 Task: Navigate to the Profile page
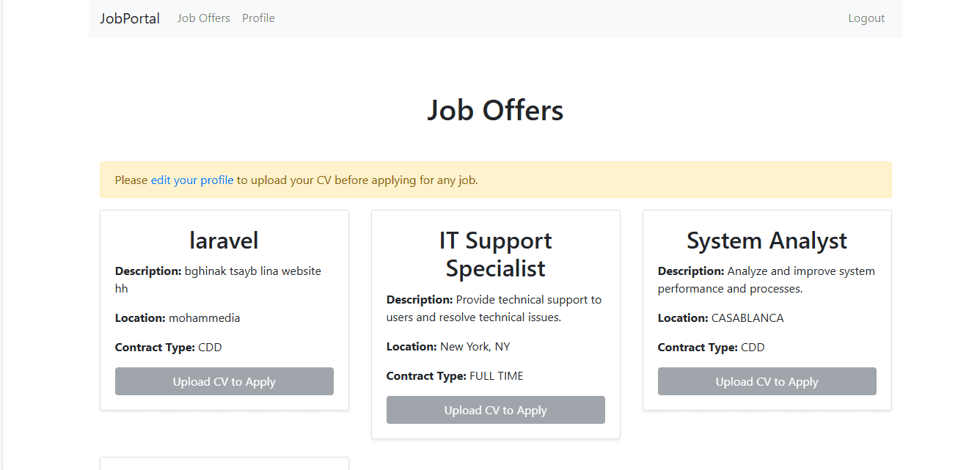coord(258,18)
